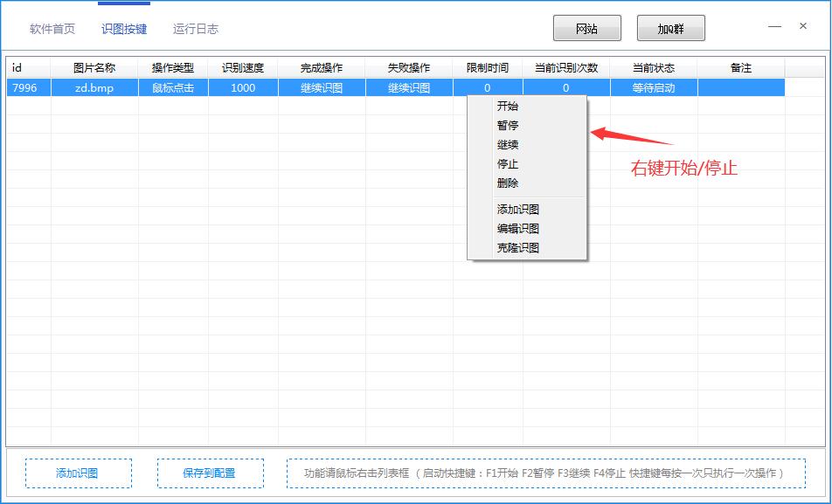This screenshot has width=832, height=504.
Task: Switch to the 软件首页 tab
Action: click(52, 29)
